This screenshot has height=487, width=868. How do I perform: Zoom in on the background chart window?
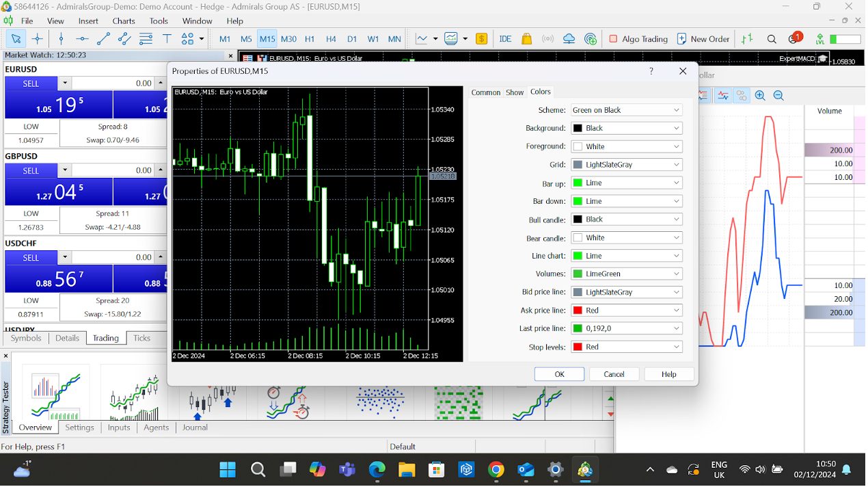760,96
